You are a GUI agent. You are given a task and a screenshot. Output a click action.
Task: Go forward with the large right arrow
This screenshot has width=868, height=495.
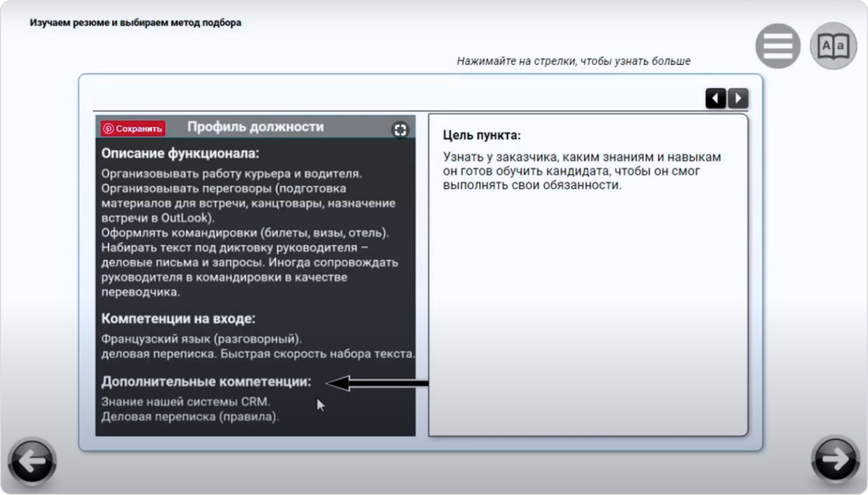(x=835, y=459)
